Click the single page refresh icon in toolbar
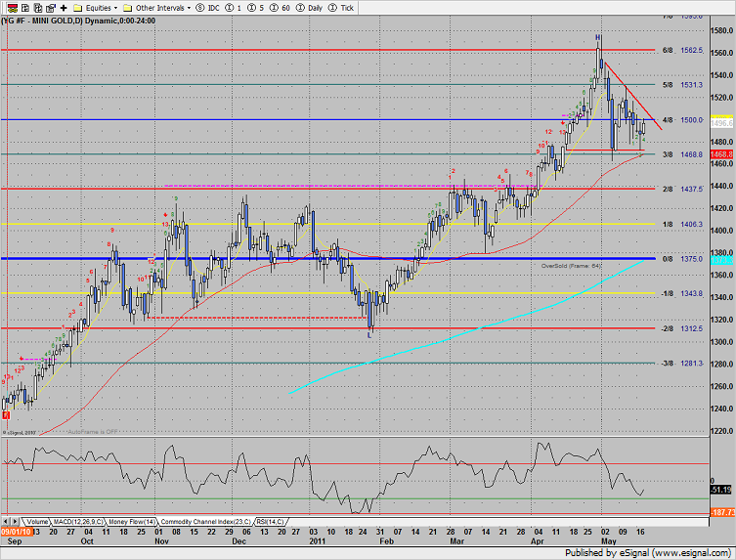Screen dimensions: 736x560 tap(25, 8)
